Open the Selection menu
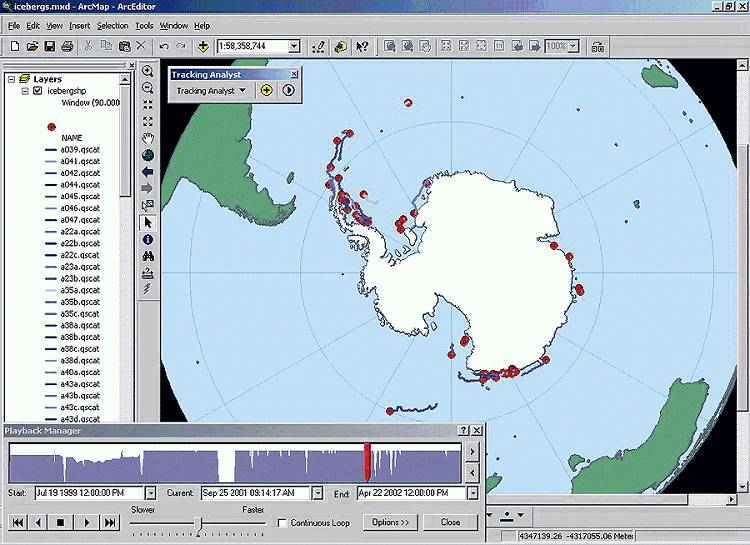Image resolution: width=750 pixels, height=545 pixels. click(112, 26)
